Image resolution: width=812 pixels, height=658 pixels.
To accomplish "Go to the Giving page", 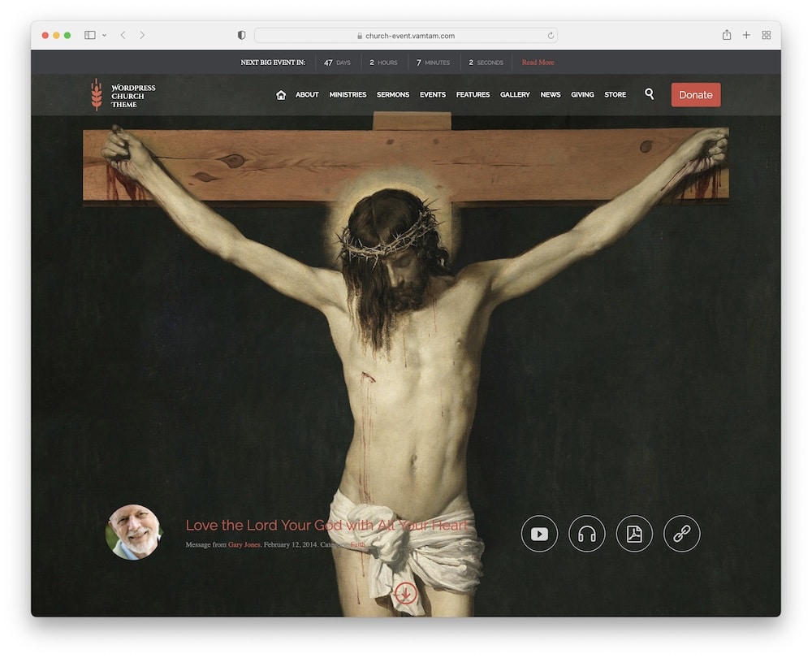I will [x=582, y=95].
